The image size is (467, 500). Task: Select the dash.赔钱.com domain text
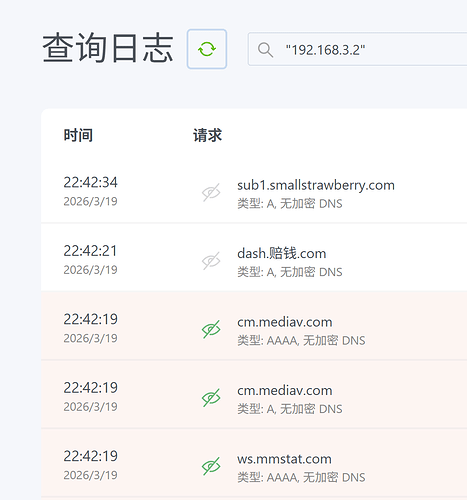pos(282,254)
